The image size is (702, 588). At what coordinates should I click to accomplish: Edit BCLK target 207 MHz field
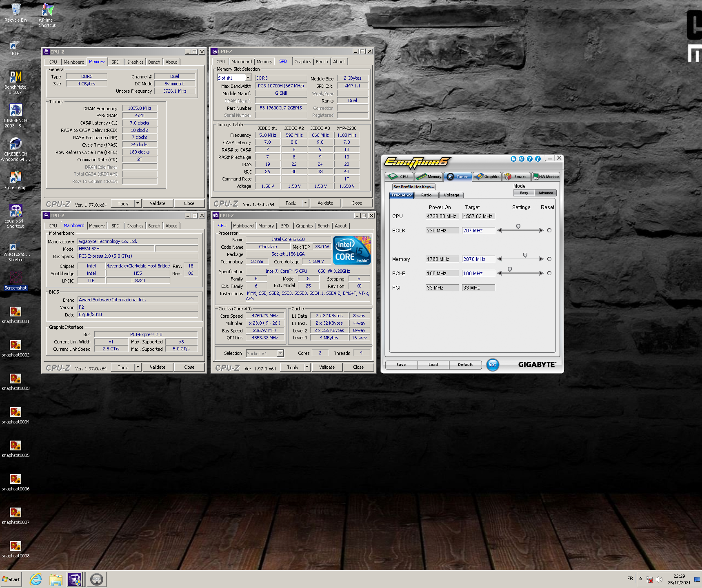coord(478,231)
